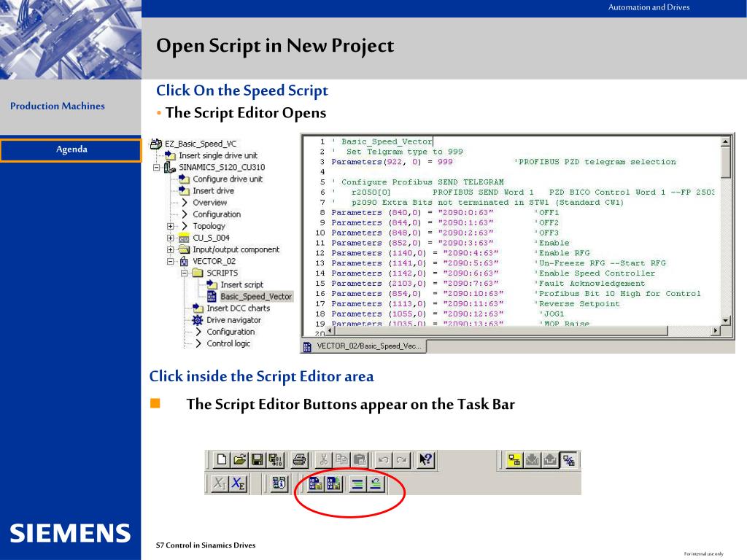The image size is (747, 560).
Task: Click the three-line indent script icon
Action: pyautogui.click(x=357, y=484)
